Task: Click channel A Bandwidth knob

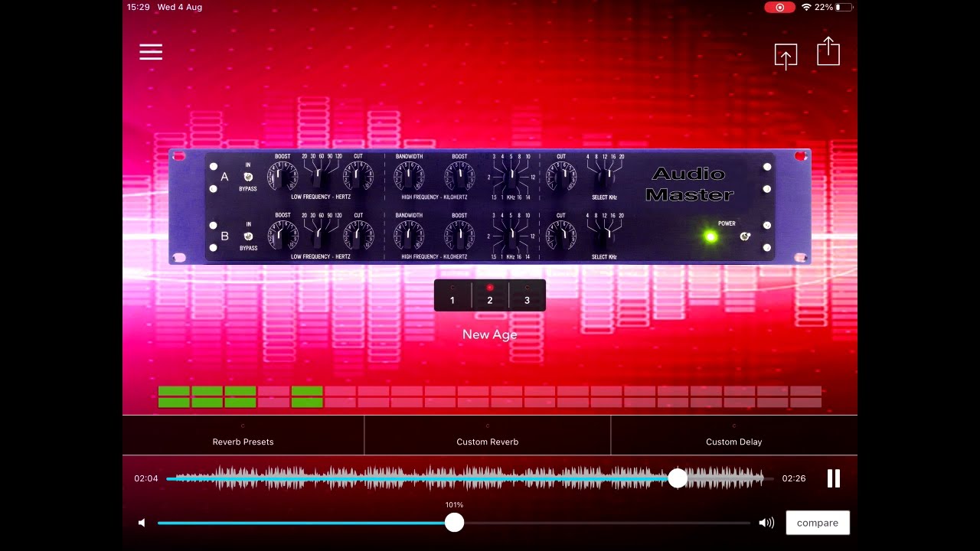Action: 409,177
